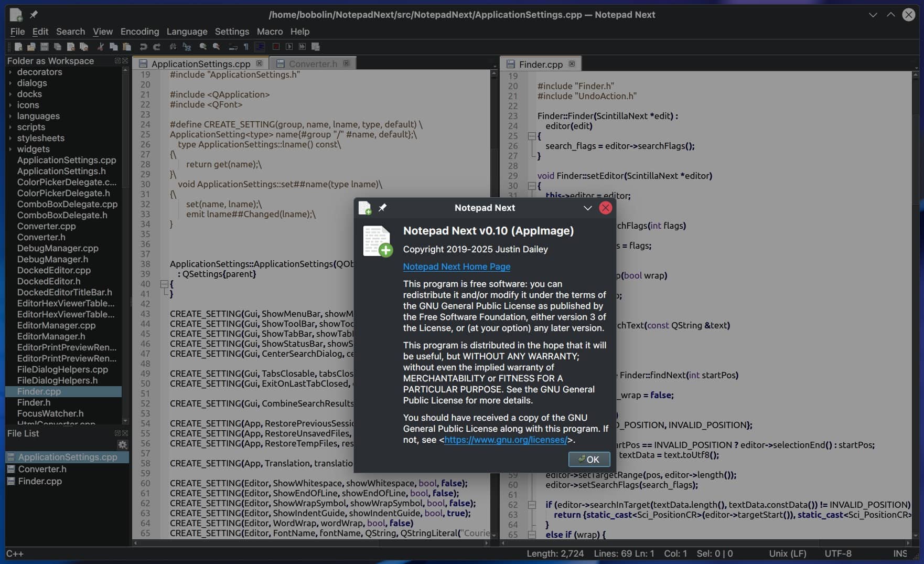This screenshot has height=564, width=924.
Task: Open a file using the toolbar icon
Action: click(x=31, y=47)
